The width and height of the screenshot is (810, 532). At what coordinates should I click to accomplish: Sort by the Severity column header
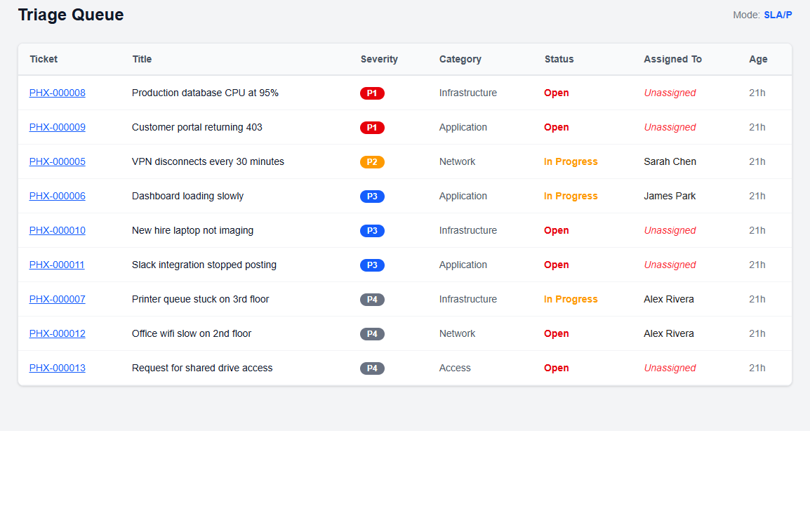coord(379,59)
